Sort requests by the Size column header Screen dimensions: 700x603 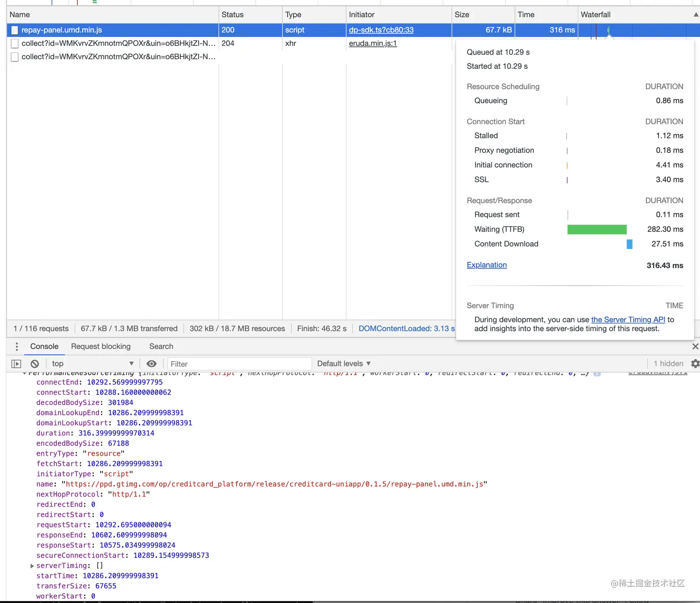pyautogui.click(x=483, y=15)
